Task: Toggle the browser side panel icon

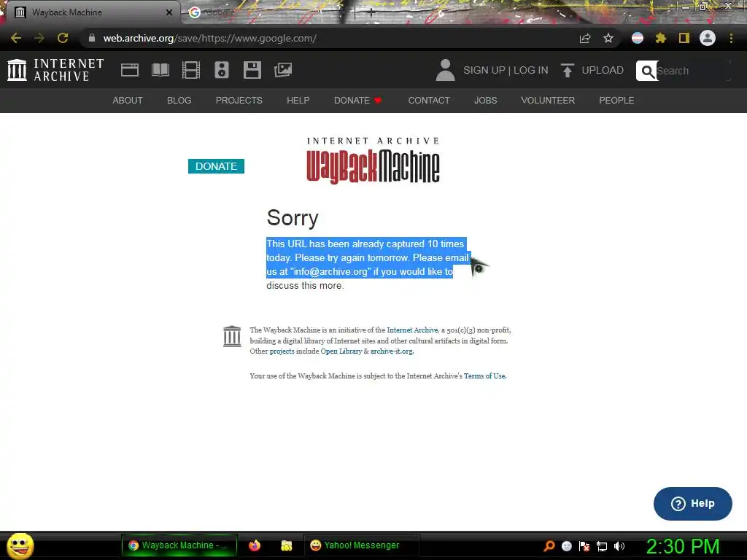Action: 684,38
